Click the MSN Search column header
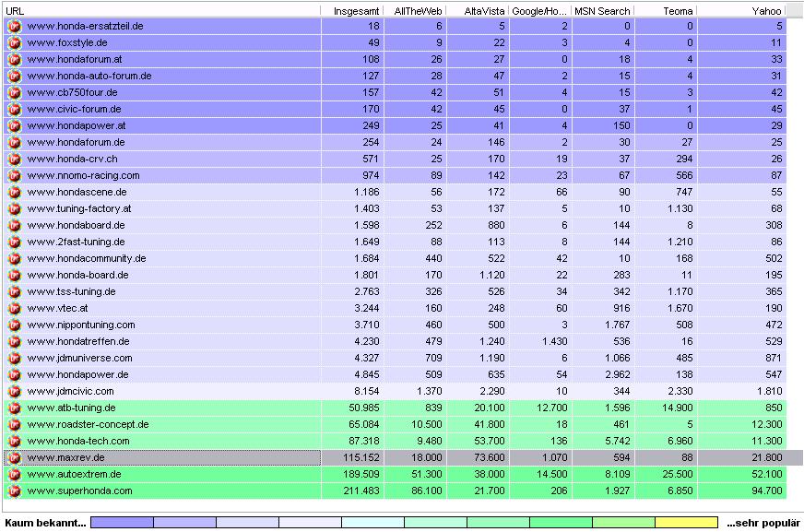 (x=602, y=11)
